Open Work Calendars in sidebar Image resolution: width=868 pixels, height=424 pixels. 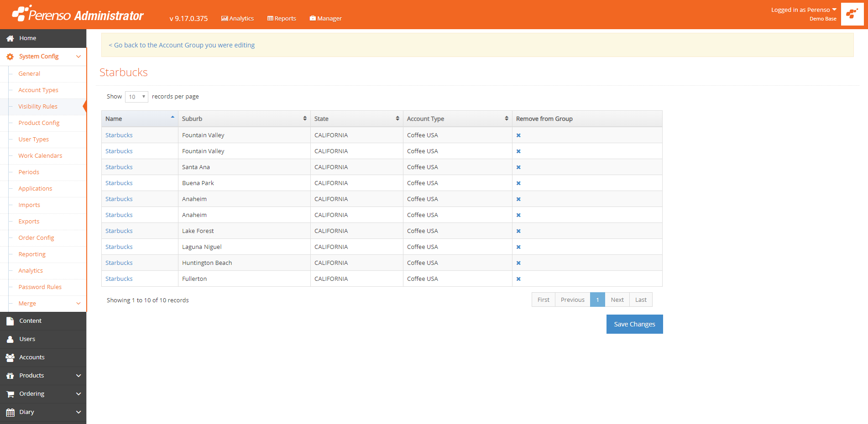[x=40, y=156]
